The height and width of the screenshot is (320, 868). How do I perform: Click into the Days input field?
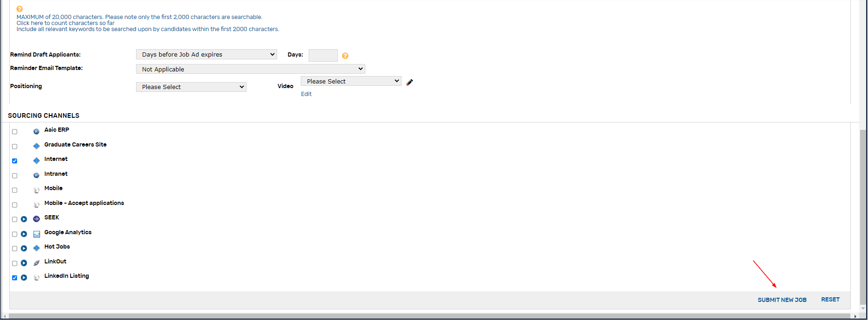[323, 56]
